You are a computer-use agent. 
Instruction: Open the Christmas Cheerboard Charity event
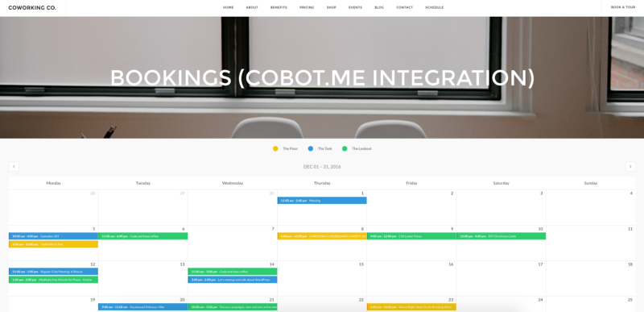(x=322, y=236)
